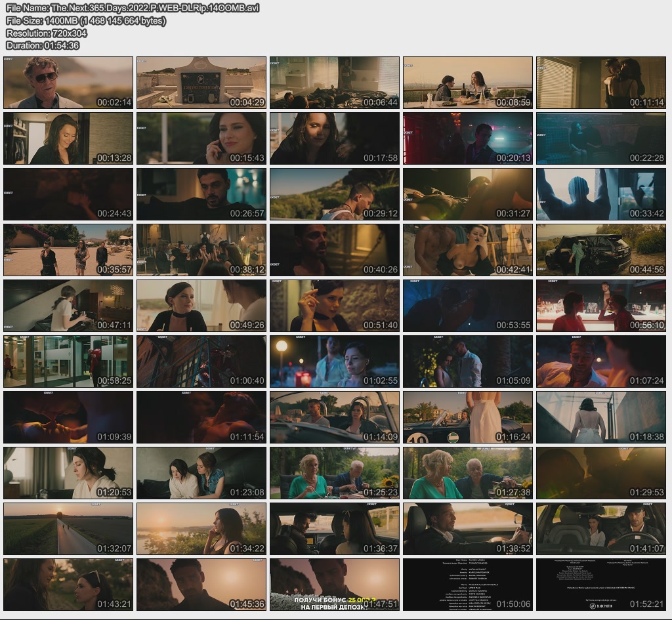
Task: Select the thumbnail stamped 00:38:12
Action: coord(201,250)
